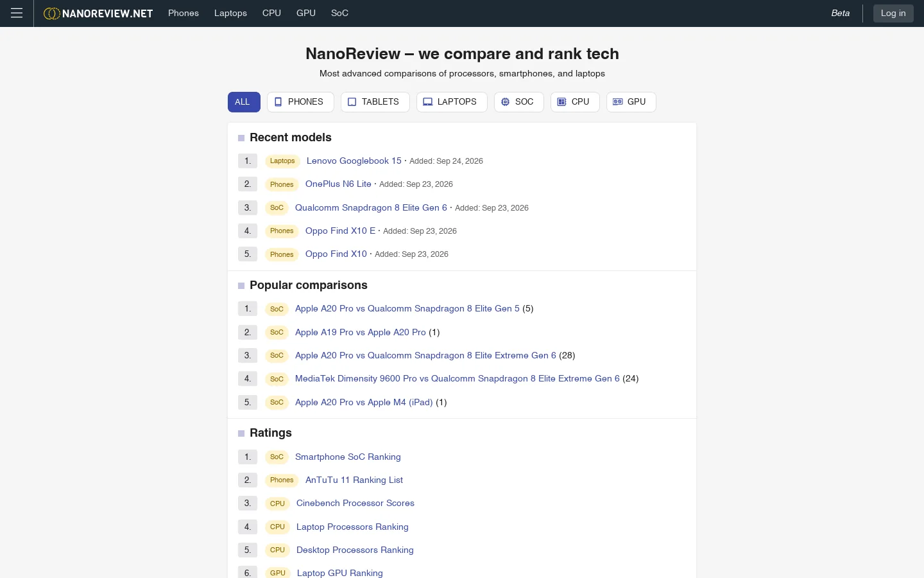The height and width of the screenshot is (578, 924).
Task: Click the CPU tag beside Cinebench Processor Scores
Action: 277,504
